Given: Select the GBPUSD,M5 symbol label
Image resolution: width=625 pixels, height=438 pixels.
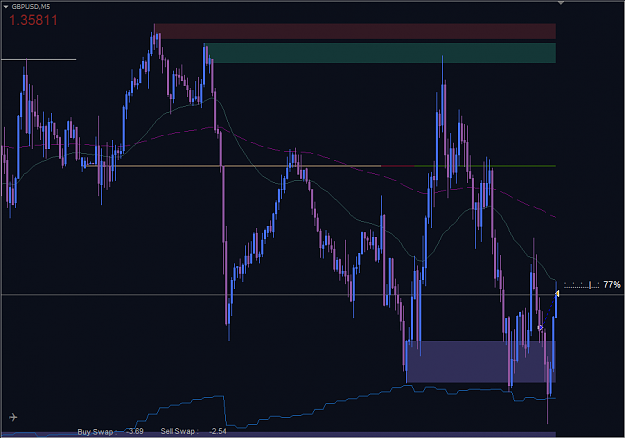Looking at the screenshot, I should click(x=31, y=7).
